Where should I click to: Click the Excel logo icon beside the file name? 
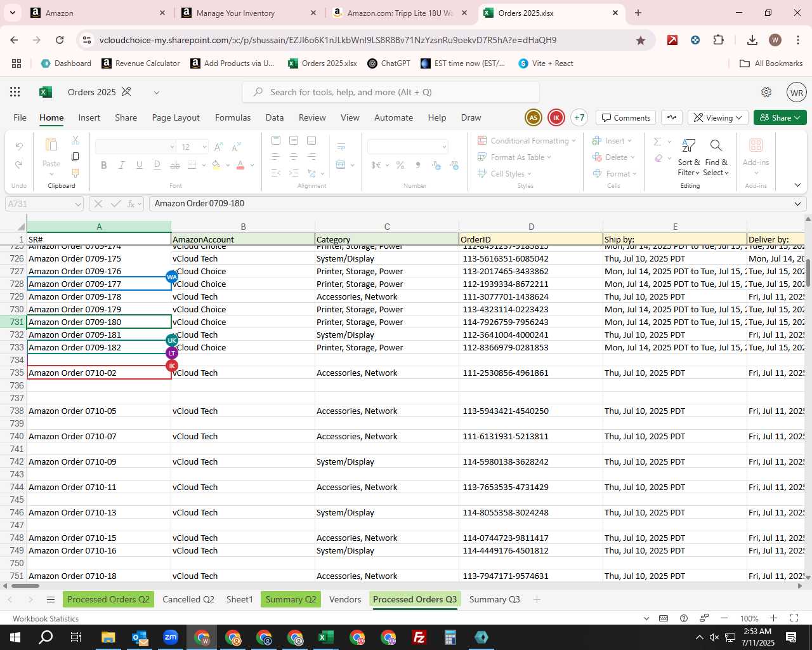[x=45, y=92]
